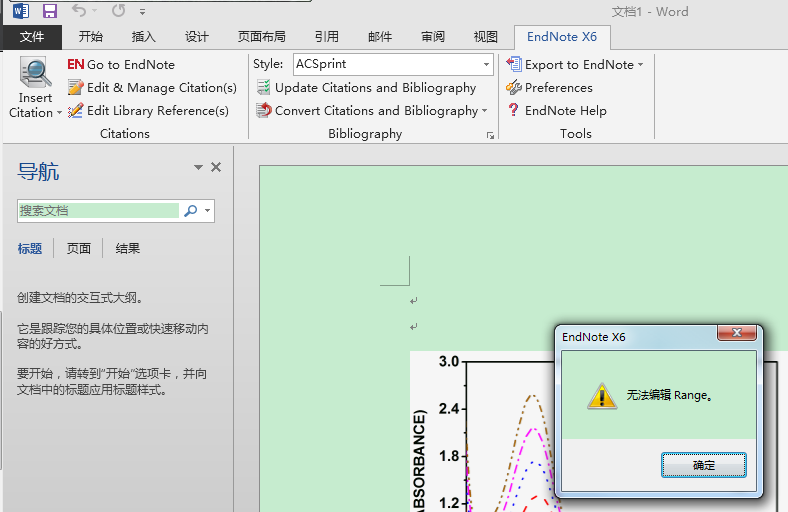The width and height of the screenshot is (788, 512).
Task: Click the text 创建文档的交互式大纲。
Action: coord(80,297)
